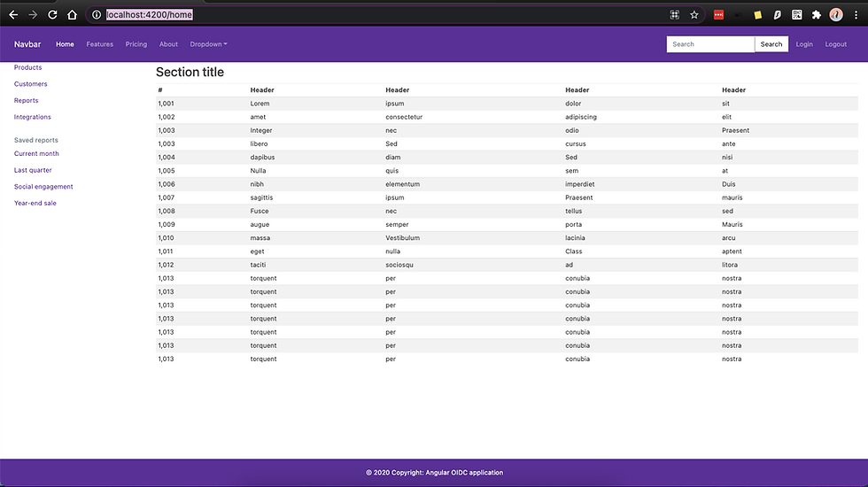The width and height of the screenshot is (868, 487).
Task: Open the QR code extension icon
Action: (x=796, y=15)
